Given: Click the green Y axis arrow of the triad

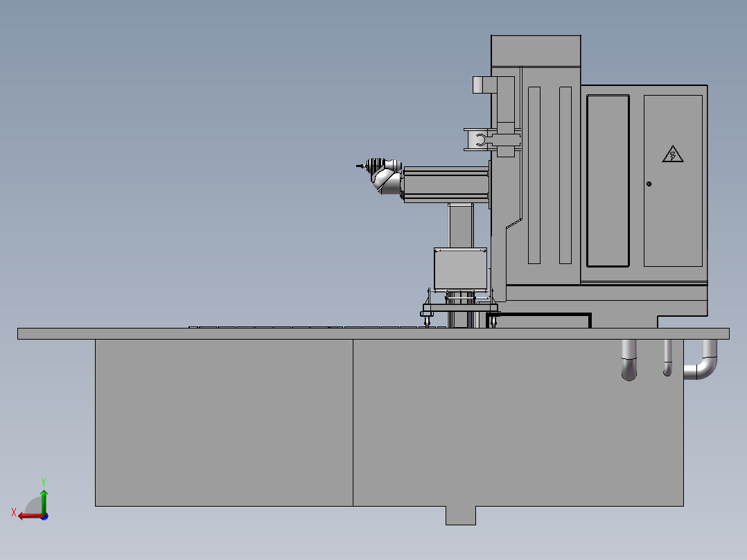Looking at the screenshot, I should (x=44, y=501).
